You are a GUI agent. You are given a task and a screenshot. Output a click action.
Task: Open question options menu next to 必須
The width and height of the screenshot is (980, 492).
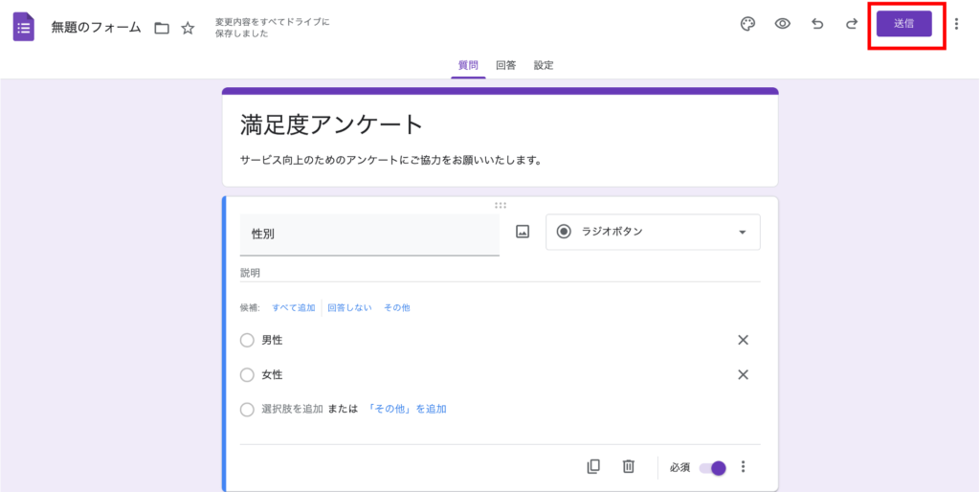(743, 466)
